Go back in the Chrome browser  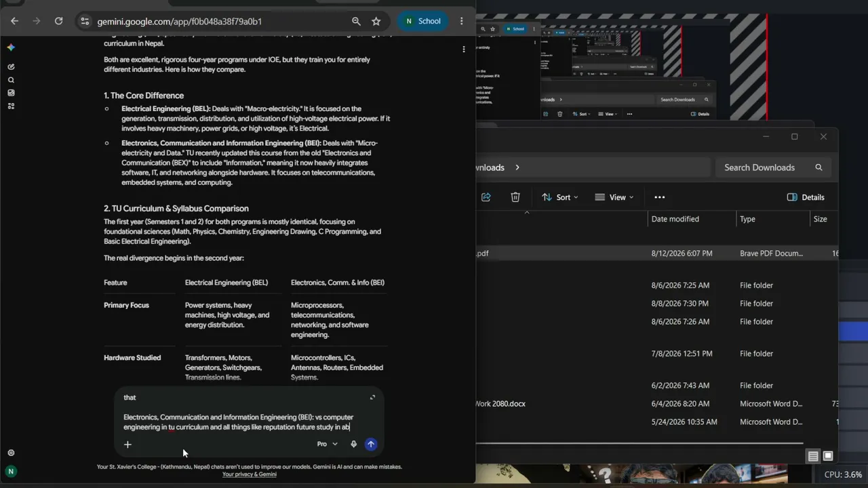(14, 21)
